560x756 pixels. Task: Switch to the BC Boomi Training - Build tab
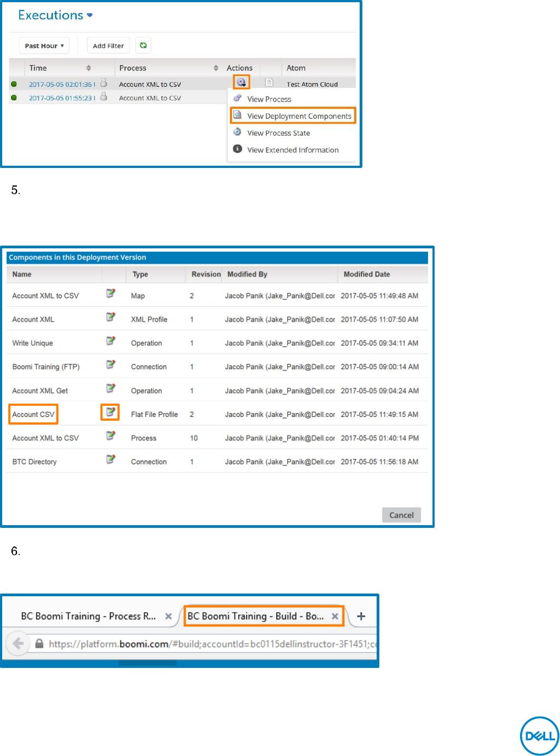click(x=256, y=616)
